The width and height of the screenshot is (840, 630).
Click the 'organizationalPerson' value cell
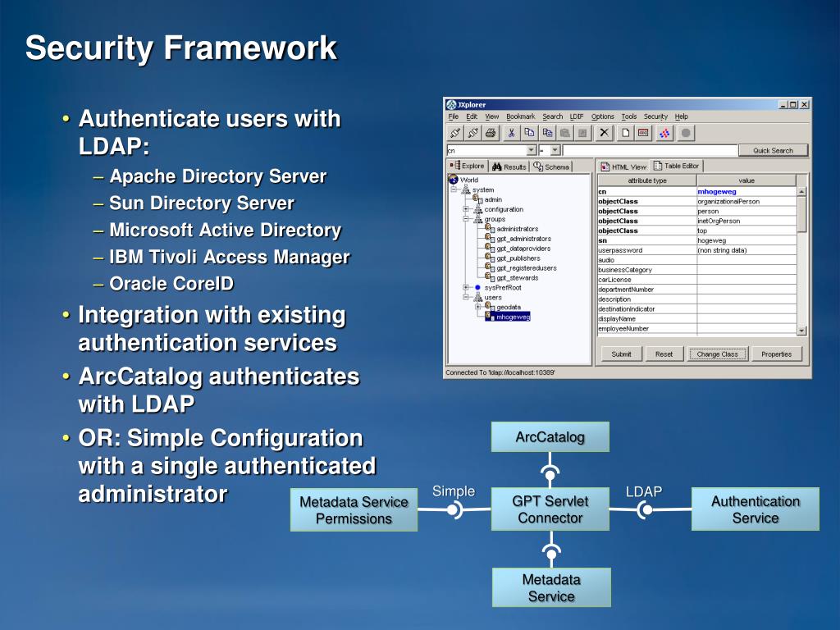746,202
